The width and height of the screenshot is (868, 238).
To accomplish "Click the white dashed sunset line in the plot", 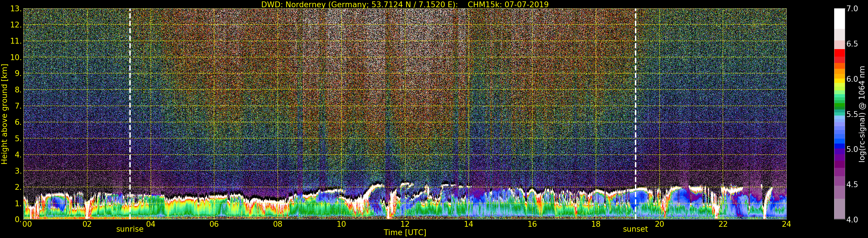I will [635, 114].
